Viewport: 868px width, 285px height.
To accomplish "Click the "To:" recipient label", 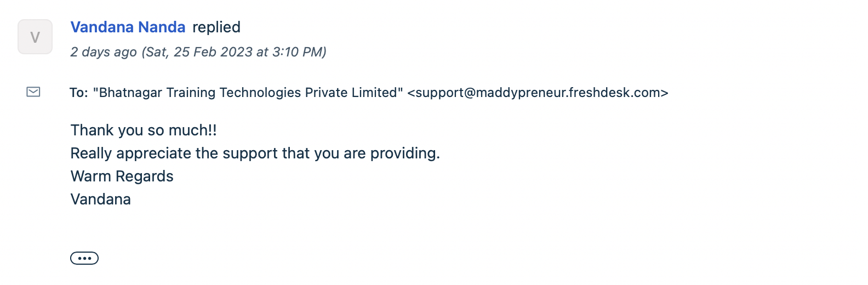I will [x=79, y=93].
